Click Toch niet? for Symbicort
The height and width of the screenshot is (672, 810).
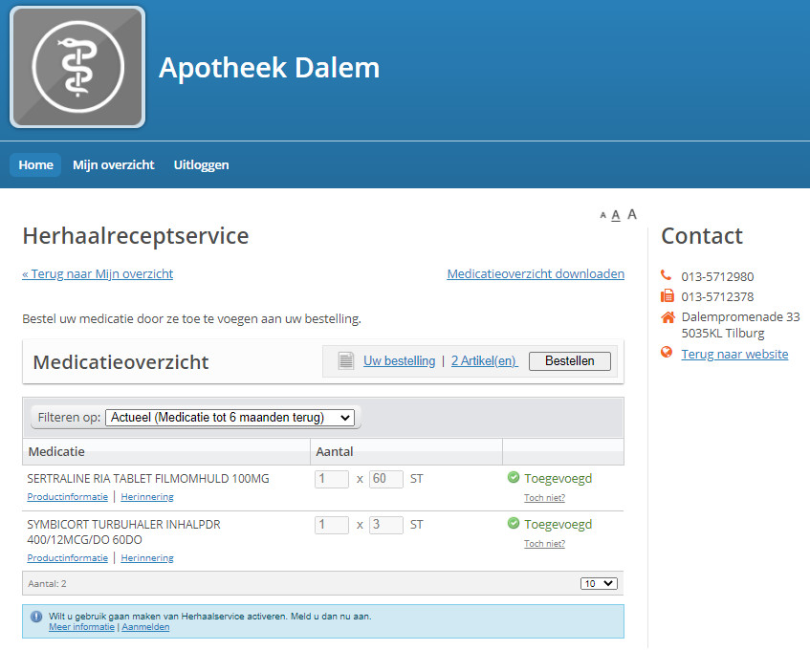click(544, 544)
